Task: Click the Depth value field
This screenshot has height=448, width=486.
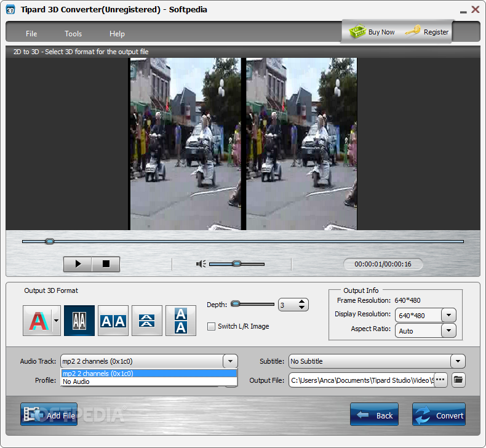Action: 289,305
